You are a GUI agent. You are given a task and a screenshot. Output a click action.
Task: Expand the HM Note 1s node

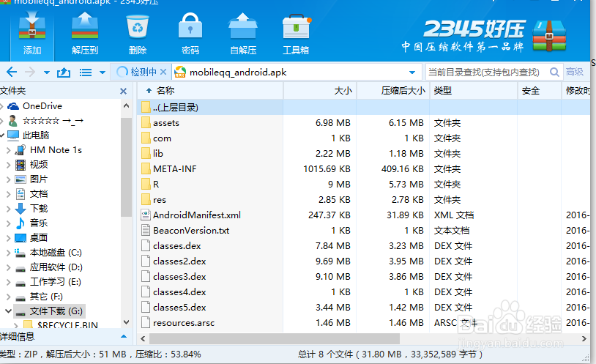coord(9,150)
